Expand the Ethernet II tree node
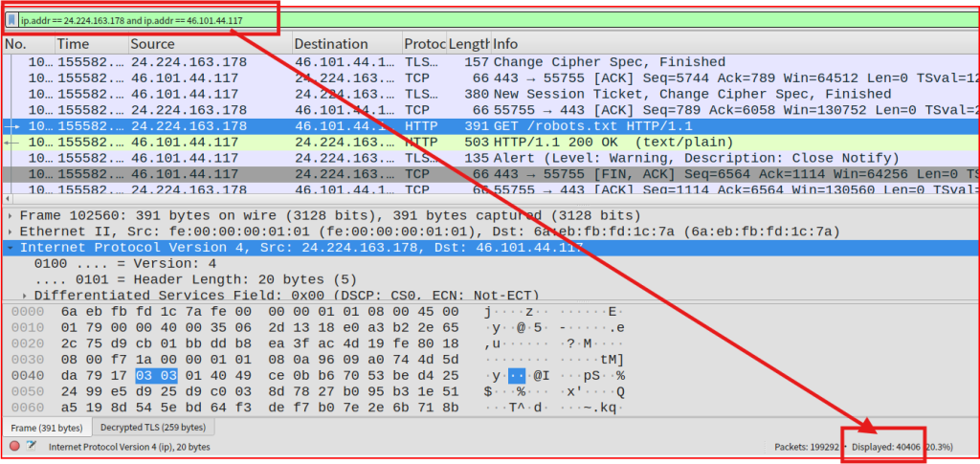 point(11,232)
